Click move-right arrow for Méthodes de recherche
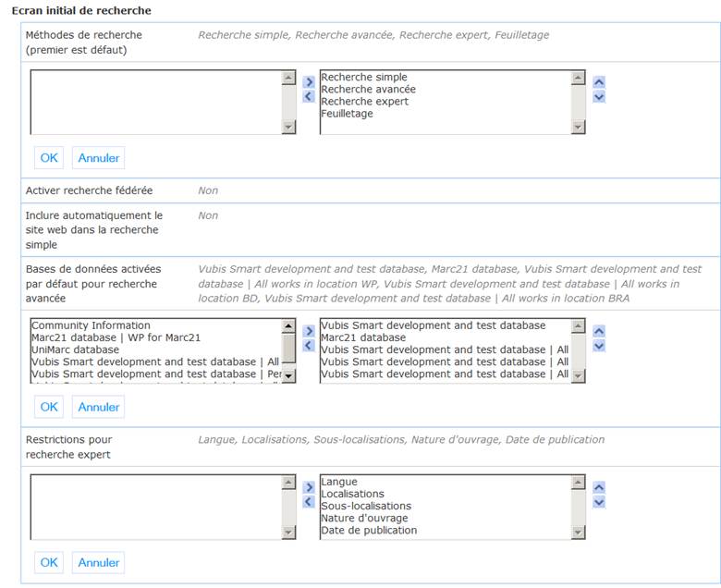Viewport: 721px width, 588px height. [309, 82]
